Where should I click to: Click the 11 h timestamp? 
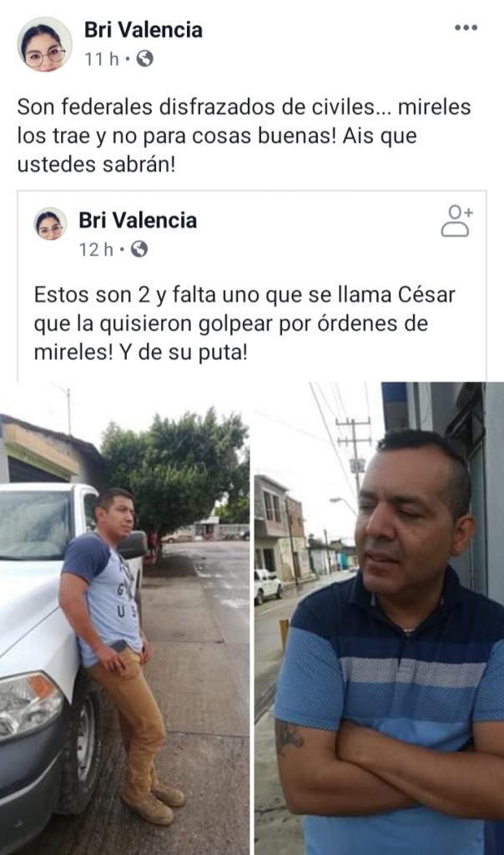click(x=101, y=58)
